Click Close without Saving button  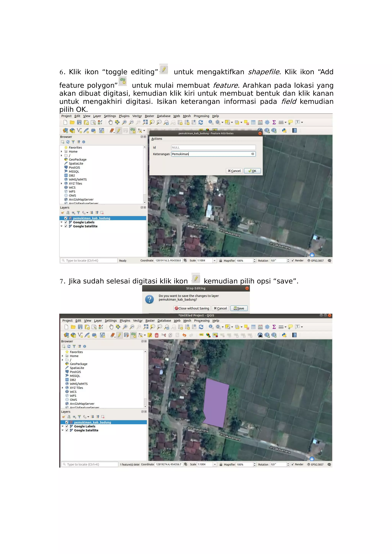[x=192, y=308]
